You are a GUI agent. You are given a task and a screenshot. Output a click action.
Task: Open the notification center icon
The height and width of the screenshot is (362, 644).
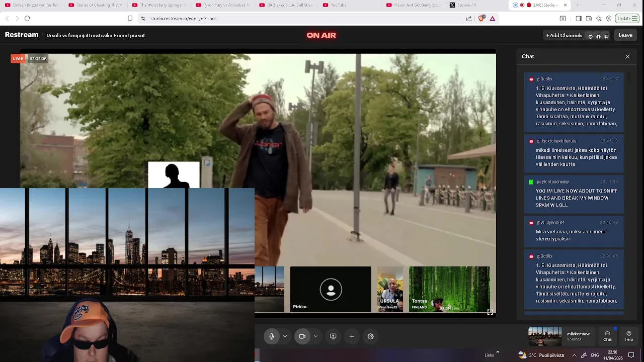[x=631, y=355]
